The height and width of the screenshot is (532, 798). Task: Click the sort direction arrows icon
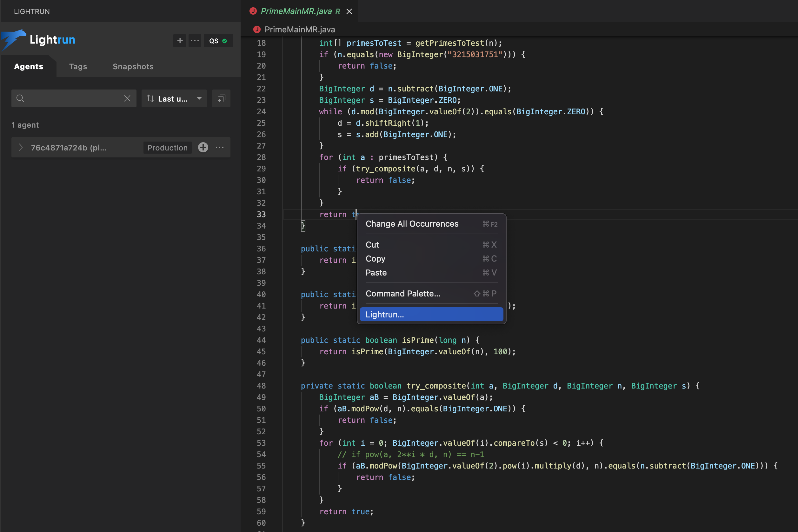click(x=150, y=98)
